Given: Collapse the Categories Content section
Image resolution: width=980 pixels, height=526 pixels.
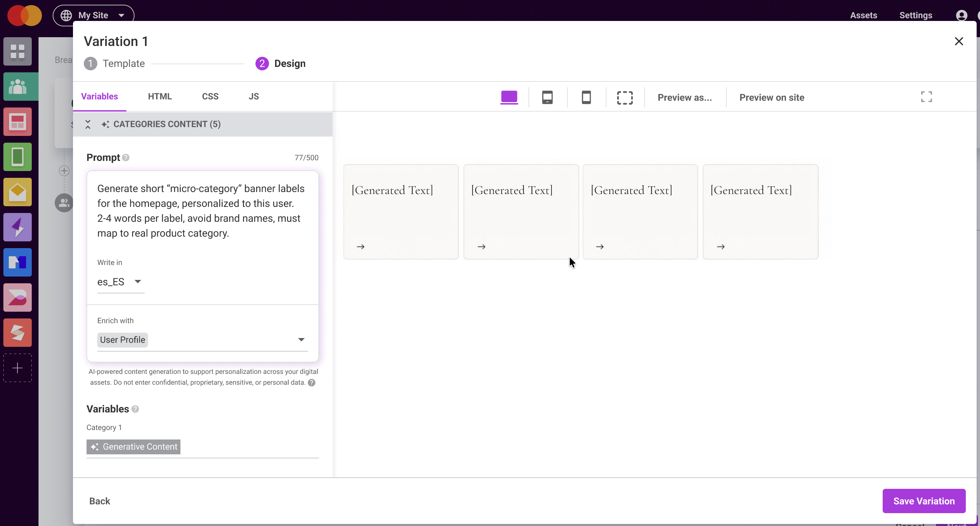Looking at the screenshot, I should pos(88,124).
